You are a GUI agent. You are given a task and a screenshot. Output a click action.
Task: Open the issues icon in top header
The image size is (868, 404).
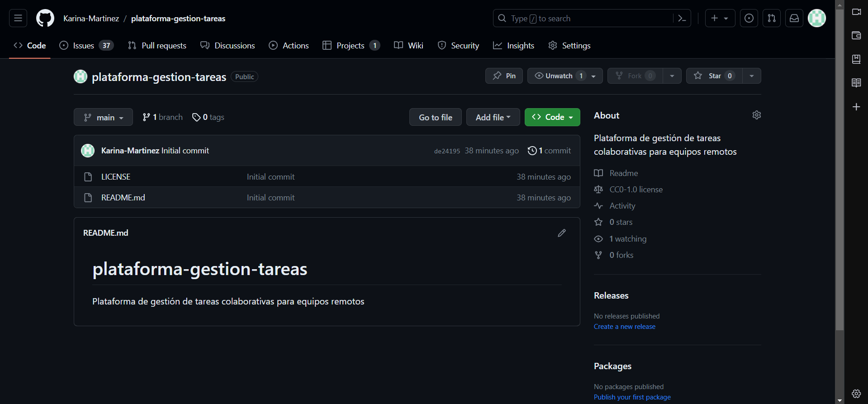(x=749, y=18)
